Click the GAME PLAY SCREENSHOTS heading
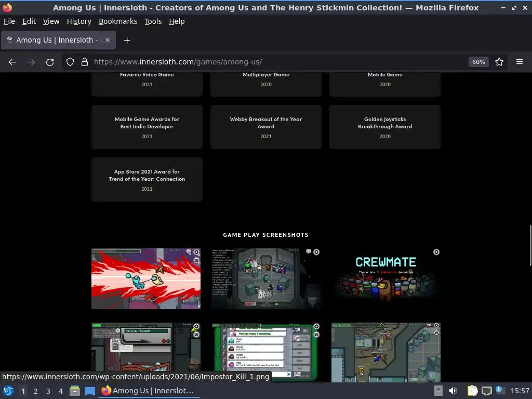 pos(265,235)
